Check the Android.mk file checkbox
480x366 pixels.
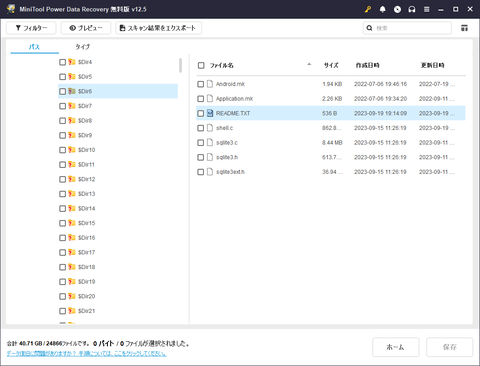click(x=200, y=84)
